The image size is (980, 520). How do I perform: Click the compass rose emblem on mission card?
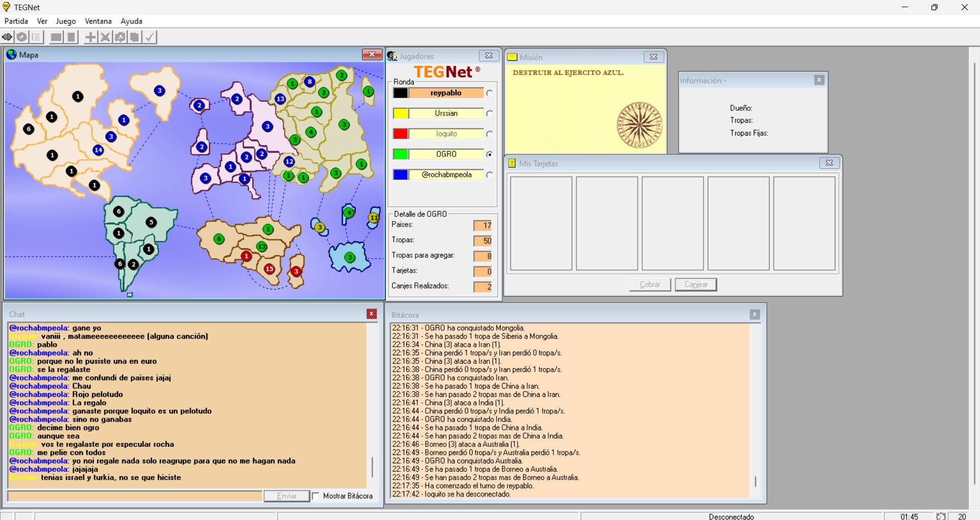pyautogui.click(x=640, y=125)
